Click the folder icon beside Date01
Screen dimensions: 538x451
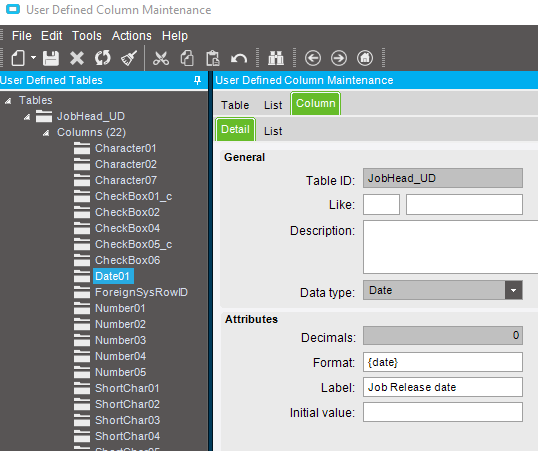82,276
